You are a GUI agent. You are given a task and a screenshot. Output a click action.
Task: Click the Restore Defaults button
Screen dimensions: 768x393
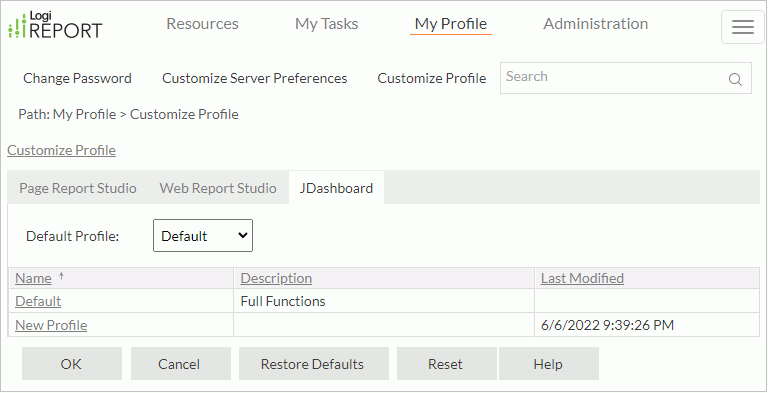(313, 364)
